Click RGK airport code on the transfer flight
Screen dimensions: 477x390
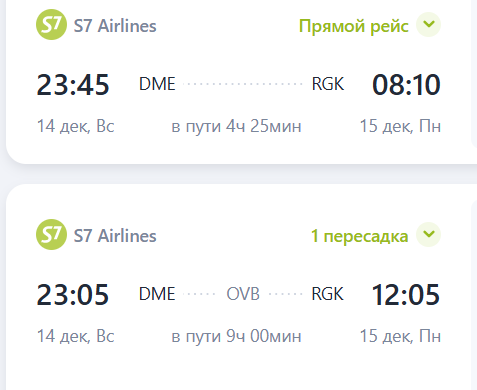[327, 294]
